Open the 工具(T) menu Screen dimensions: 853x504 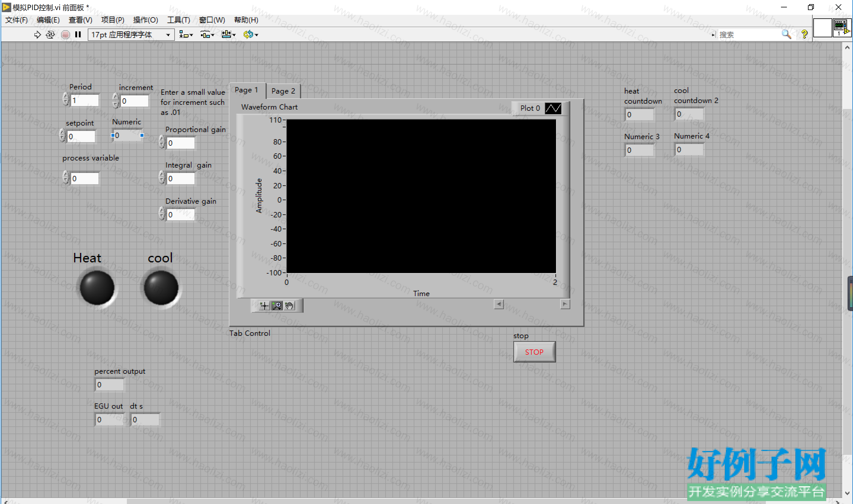(178, 20)
